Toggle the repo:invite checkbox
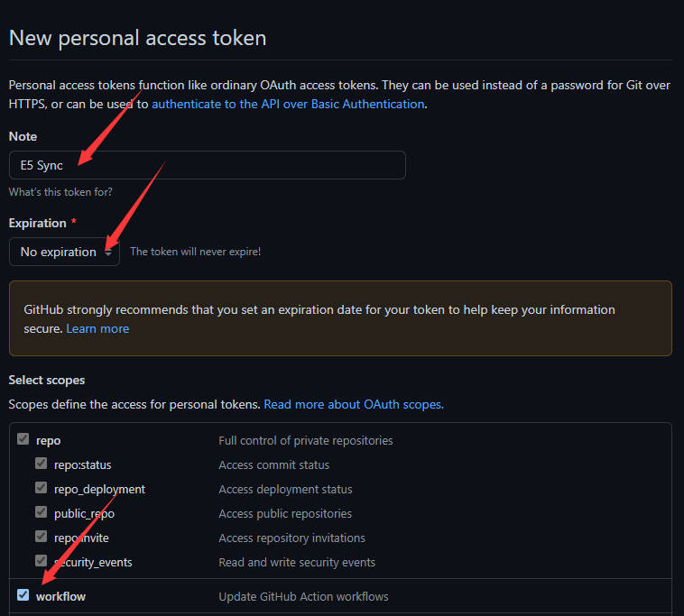Viewport: 684px width, 616px height. (41, 538)
